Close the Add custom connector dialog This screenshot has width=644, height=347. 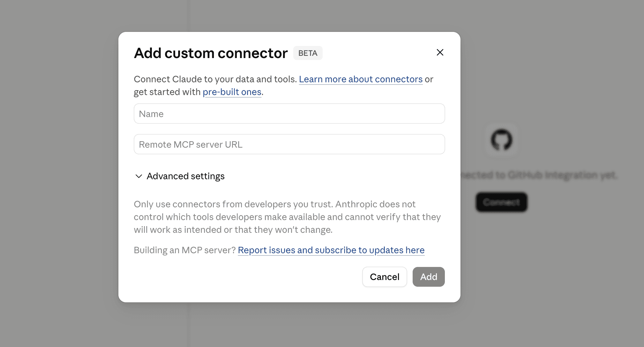tap(440, 52)
